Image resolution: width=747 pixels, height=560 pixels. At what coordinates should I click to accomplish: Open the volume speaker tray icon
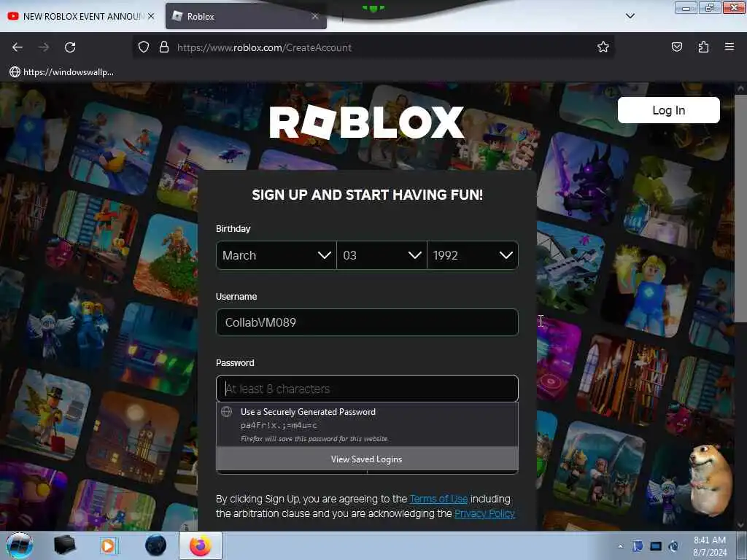(x=673, y=546)
